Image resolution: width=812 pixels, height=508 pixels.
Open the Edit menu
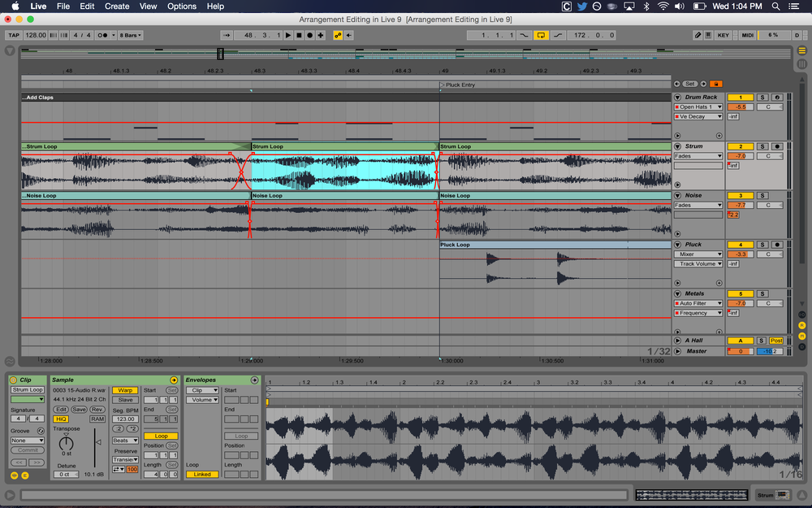(x=87, y=7)
